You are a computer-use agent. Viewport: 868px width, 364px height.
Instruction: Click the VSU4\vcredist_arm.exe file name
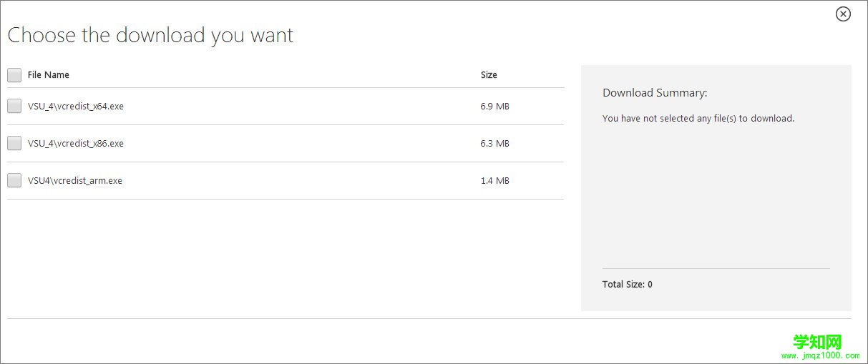(x=75, y=181)
